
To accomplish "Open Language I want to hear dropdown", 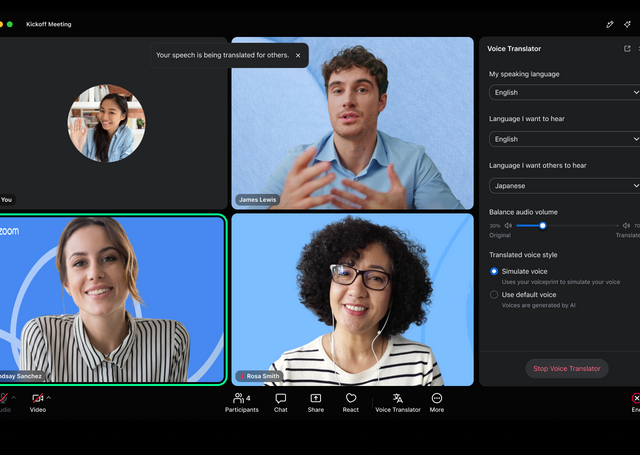I will tap(564, 139).
